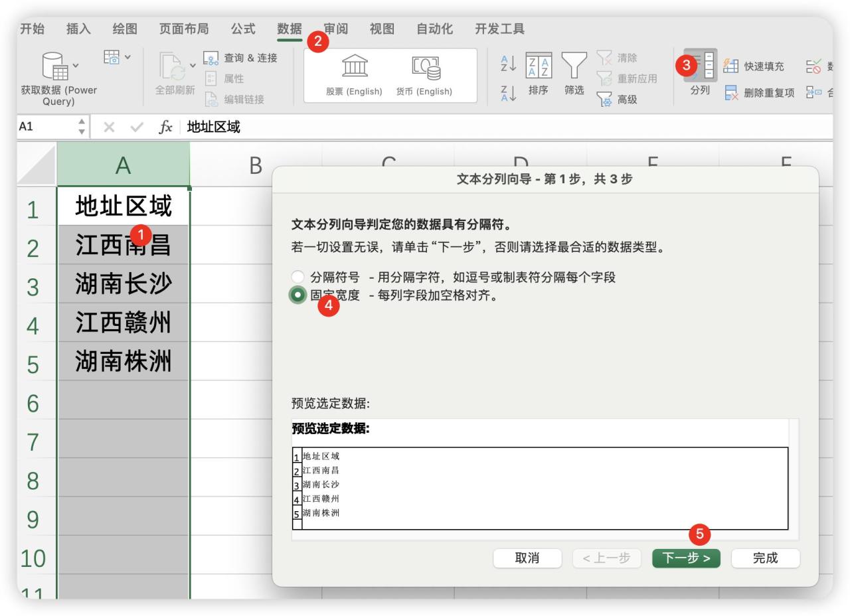This screenshot has height=616, width=850.
Task: Select the column A header
Action: [x=124, y=166]
